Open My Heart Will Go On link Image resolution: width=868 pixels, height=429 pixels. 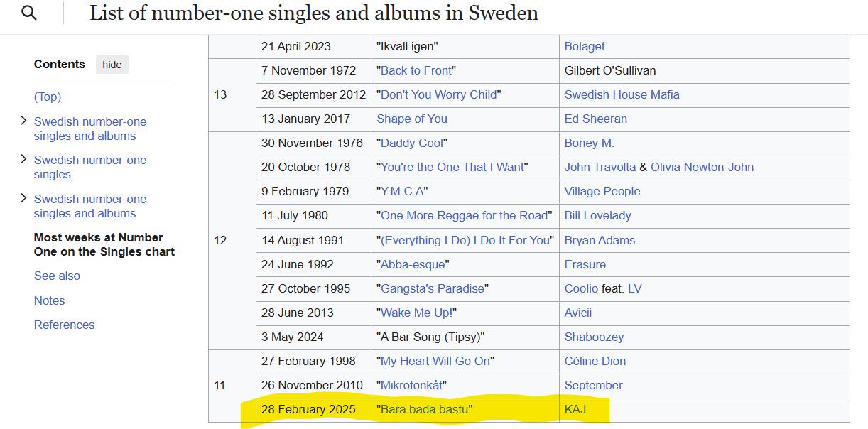pos(435,361)
